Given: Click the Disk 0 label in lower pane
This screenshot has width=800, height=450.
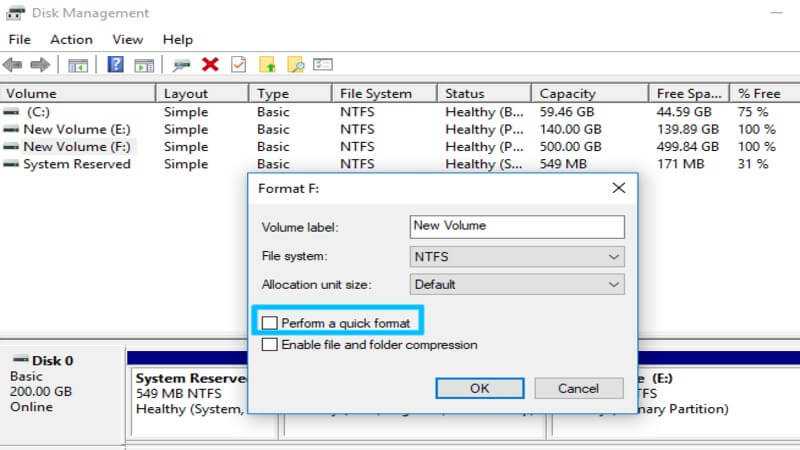Looking at the screenshot, I should coord(53,360).
